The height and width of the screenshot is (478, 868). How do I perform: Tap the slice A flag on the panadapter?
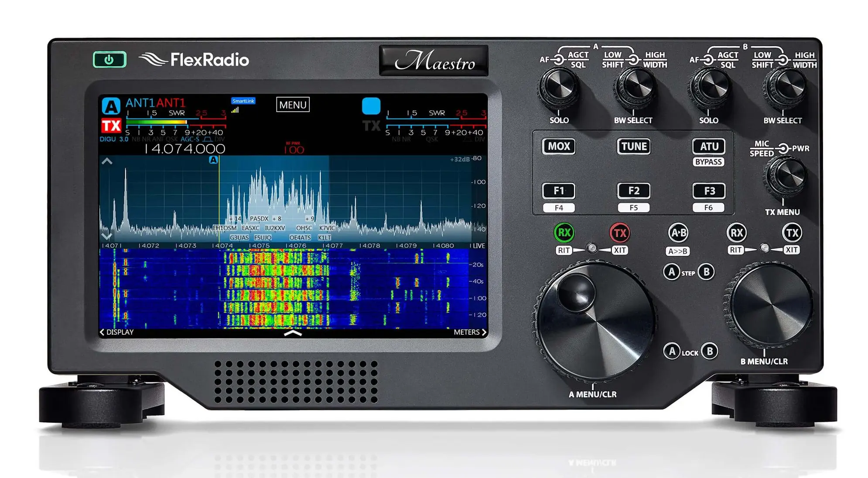point(213,160)
